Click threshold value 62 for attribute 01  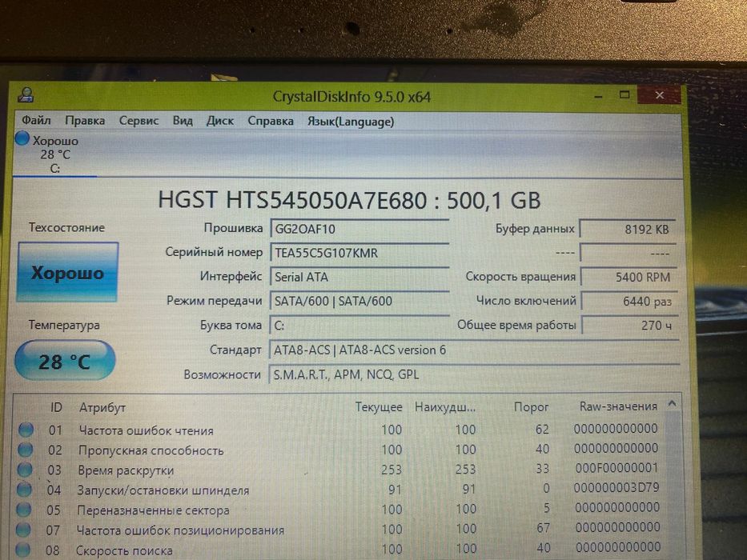(542, 429)
